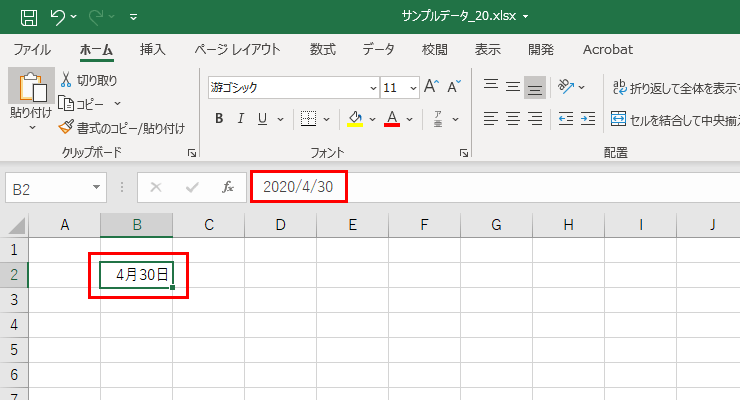The height and width of the screenshot is (400, 740).
Task: Apply yellow fill color
Action: pos(355,119)
